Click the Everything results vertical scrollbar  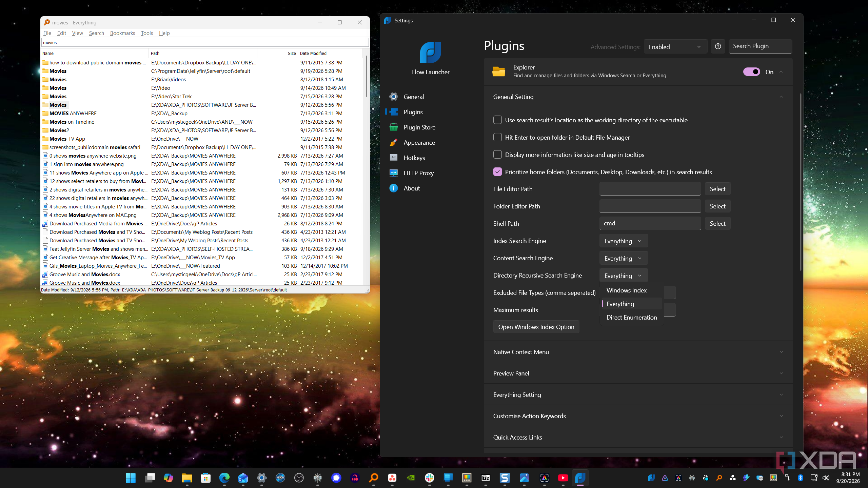click(366, 77)
